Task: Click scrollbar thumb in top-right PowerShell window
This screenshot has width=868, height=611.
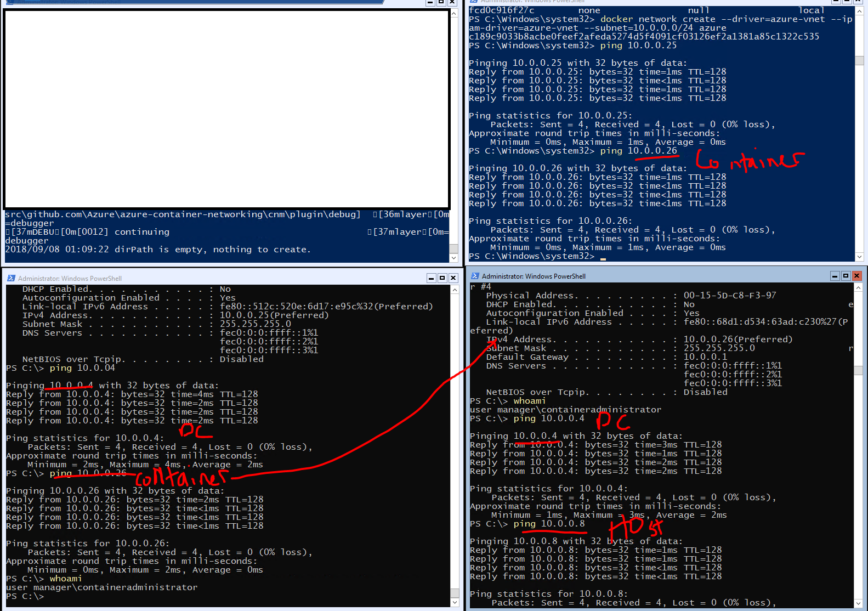Action: pos(859,60)
